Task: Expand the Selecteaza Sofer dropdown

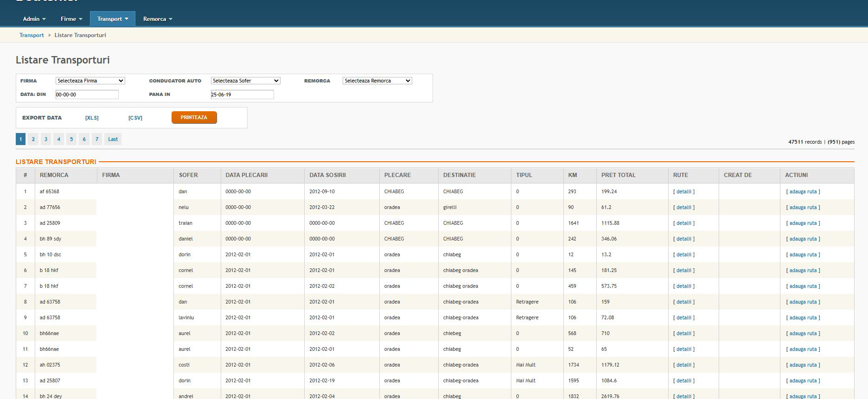Action: point(245,81)
